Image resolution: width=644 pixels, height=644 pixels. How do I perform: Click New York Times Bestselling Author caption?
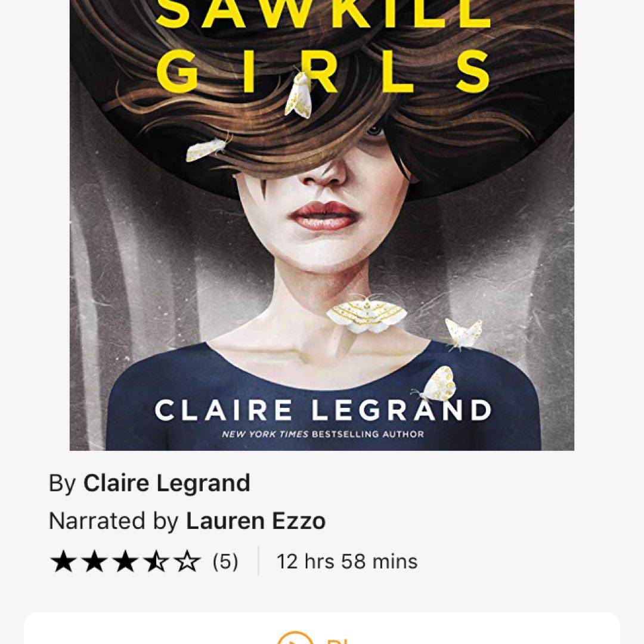(323, 434)
